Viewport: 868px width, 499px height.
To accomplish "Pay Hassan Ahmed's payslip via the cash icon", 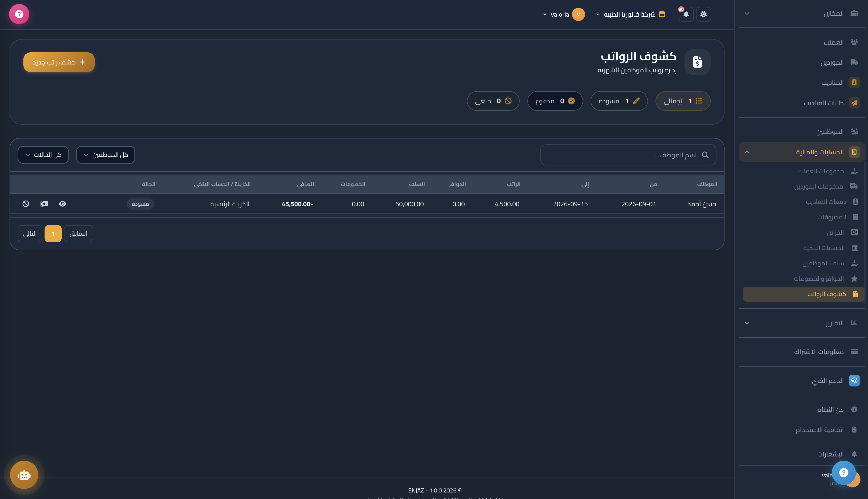I will click(x=44, y=204).
